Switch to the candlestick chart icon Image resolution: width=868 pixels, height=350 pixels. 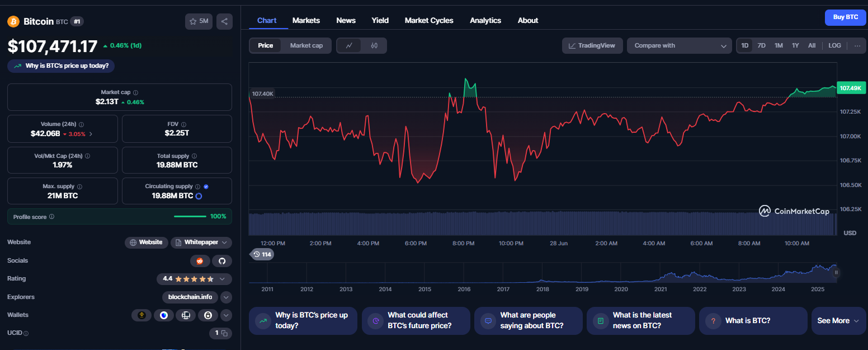(x=374, y=46)
